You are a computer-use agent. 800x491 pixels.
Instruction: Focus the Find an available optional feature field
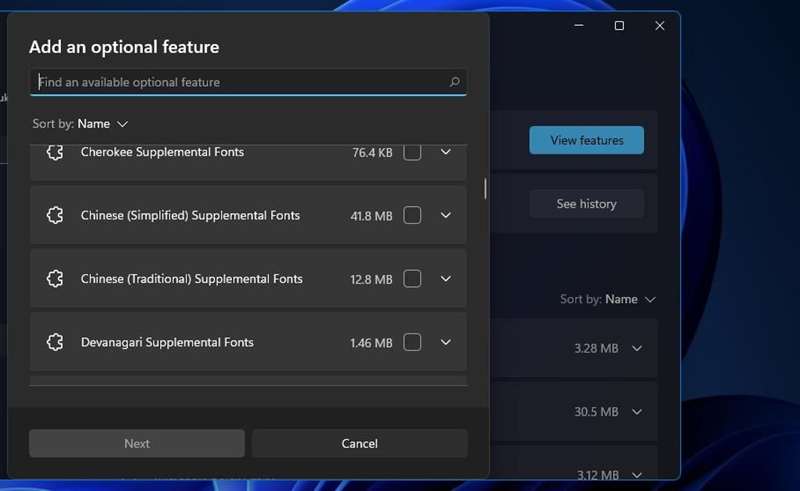[238, 82]
